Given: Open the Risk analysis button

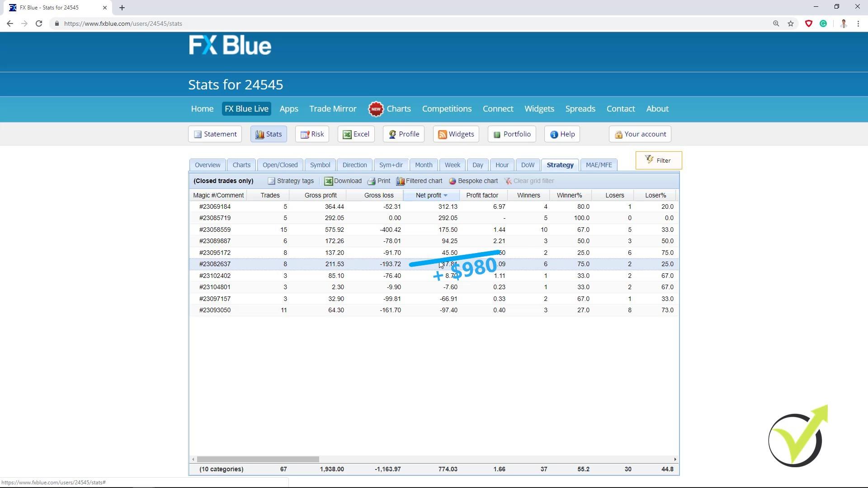Looking at the screenshot, I should click(x=312, y=134).
